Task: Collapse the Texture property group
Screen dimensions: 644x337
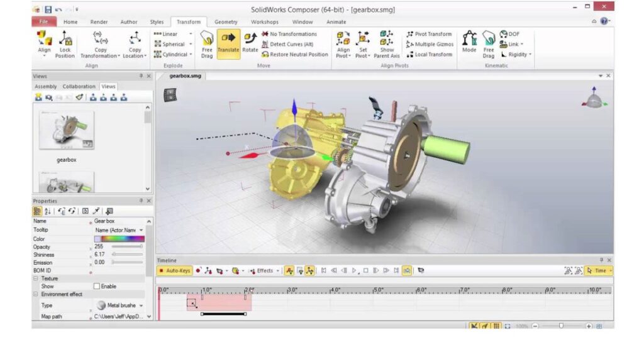Action: click(x=36, y=279)
